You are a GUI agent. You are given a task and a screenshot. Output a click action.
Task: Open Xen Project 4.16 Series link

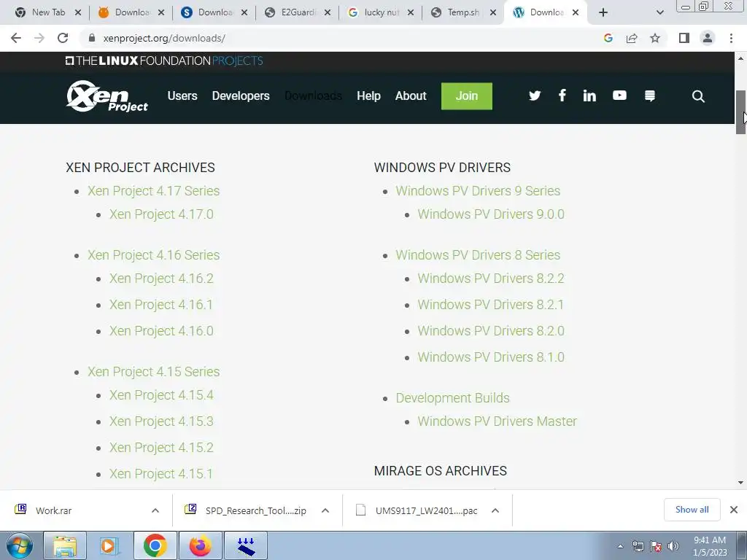153,255
